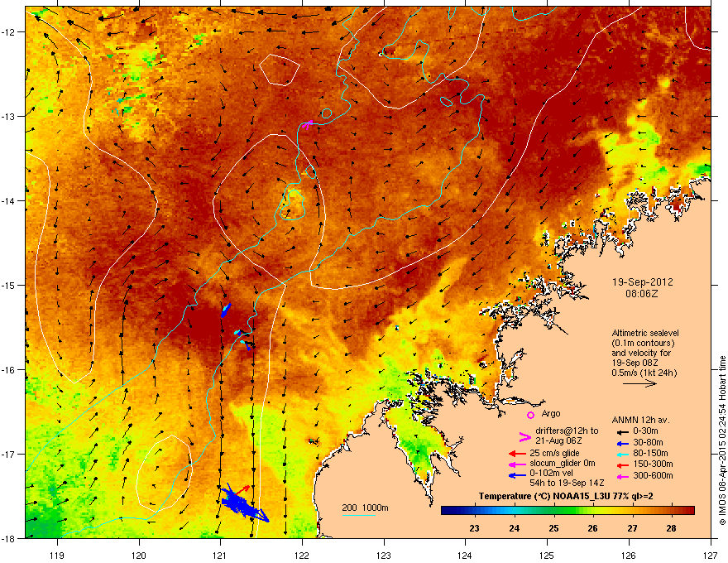This screenshot has width=728, height=563.
Task: Click the '-14' latitude axis label
Action: pos(9,200)
